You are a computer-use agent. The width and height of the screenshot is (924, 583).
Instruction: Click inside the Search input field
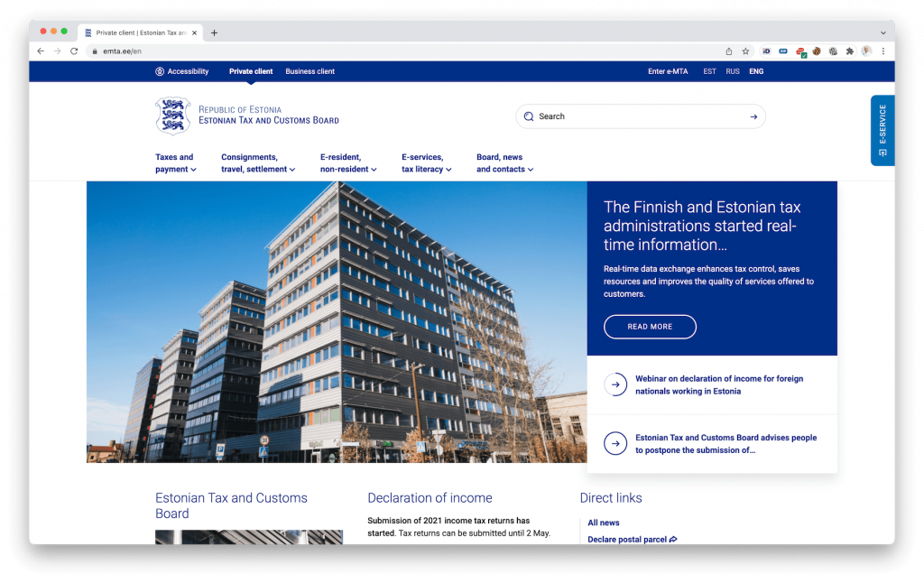click(632, 116)
